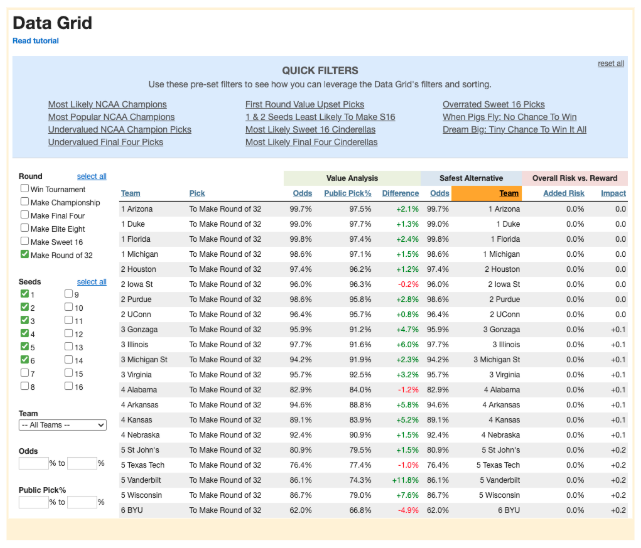Select First Round Value Upset Picks filter
The height and width of the screenshot is (548, 641).
point(305,104)
